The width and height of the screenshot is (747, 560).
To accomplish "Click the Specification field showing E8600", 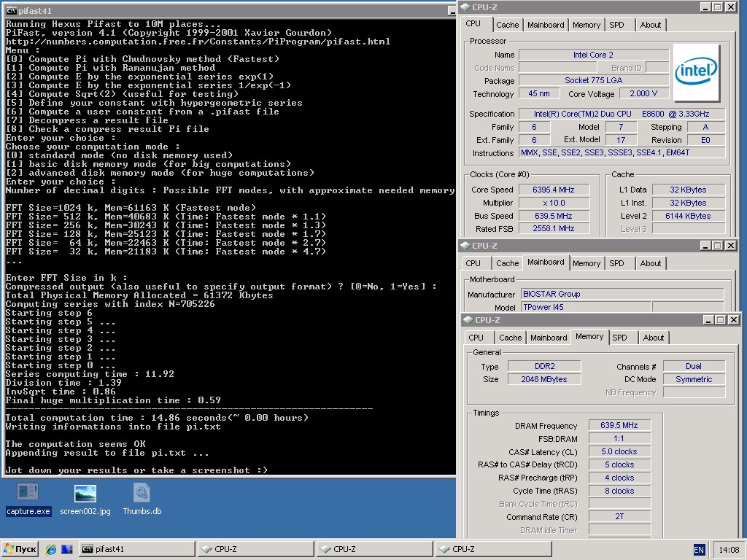I will [x=622, y=114].
